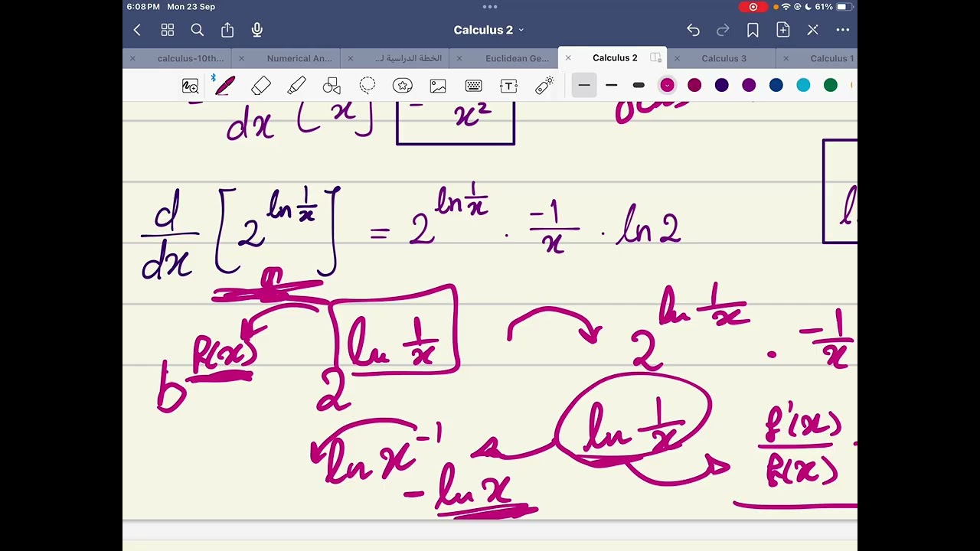Open the page thumbnails grid view
This screenshot has height=551, width=980.
(168, 30)
